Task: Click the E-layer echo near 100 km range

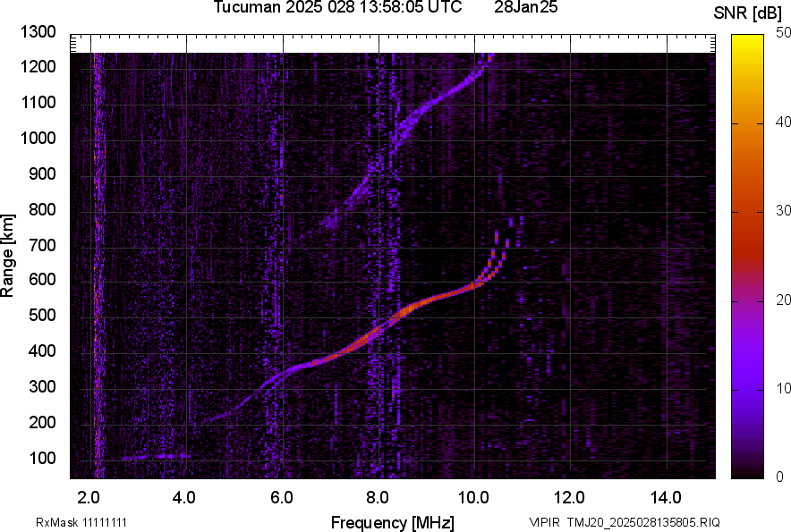Action: pyautogui.click(x=157, y=456)
